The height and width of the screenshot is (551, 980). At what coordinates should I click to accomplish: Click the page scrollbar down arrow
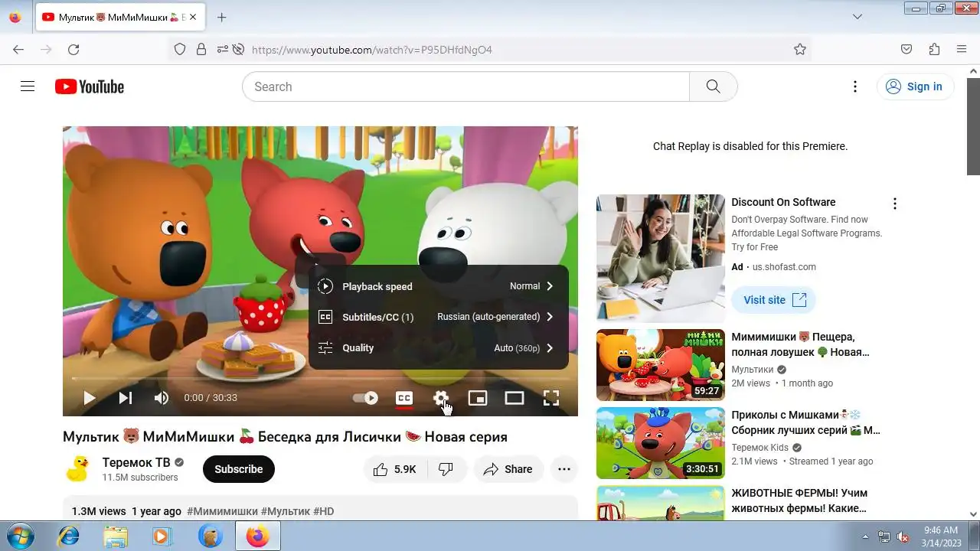pyautogui.click(x=973, y=514)
